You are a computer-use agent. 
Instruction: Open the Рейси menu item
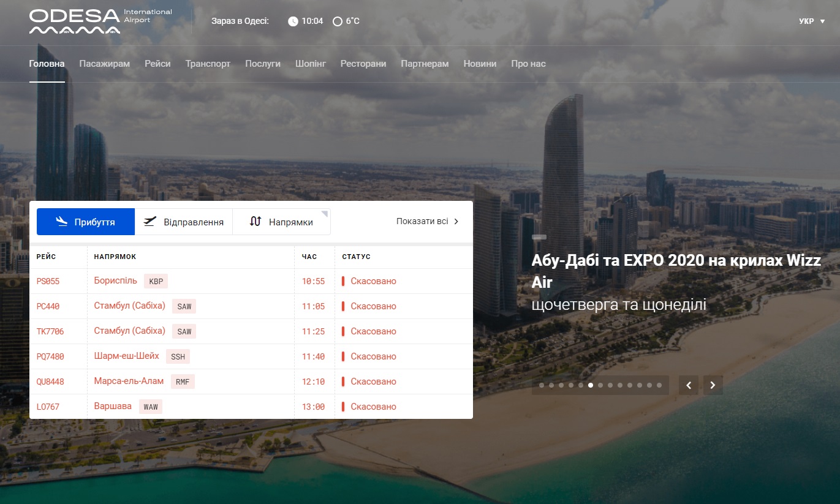[157, 64]
